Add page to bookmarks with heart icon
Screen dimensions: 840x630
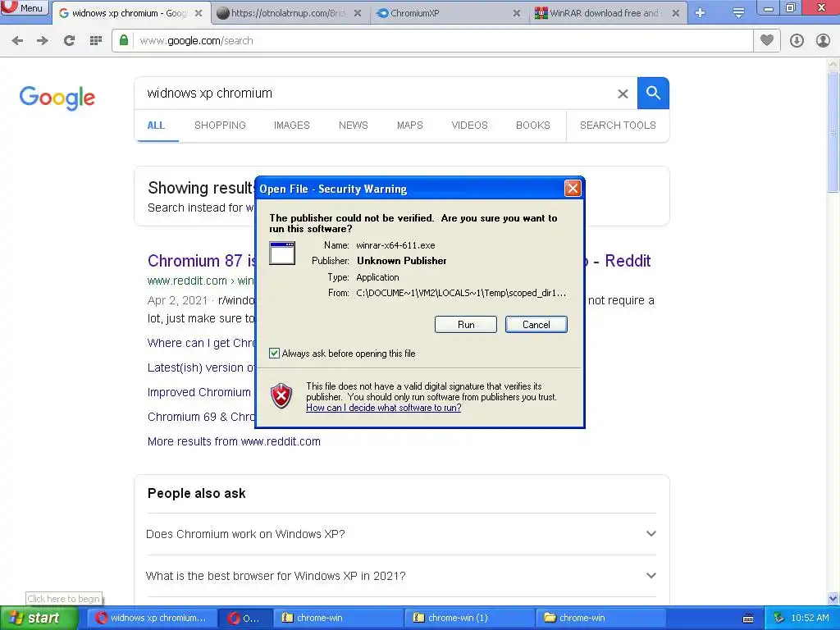(x=767, y=40)
